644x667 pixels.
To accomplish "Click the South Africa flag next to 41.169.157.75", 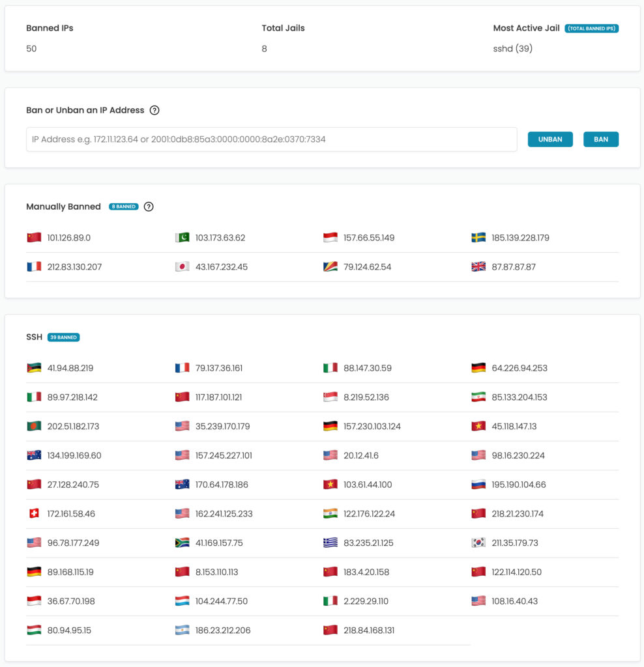I will 182,543.
